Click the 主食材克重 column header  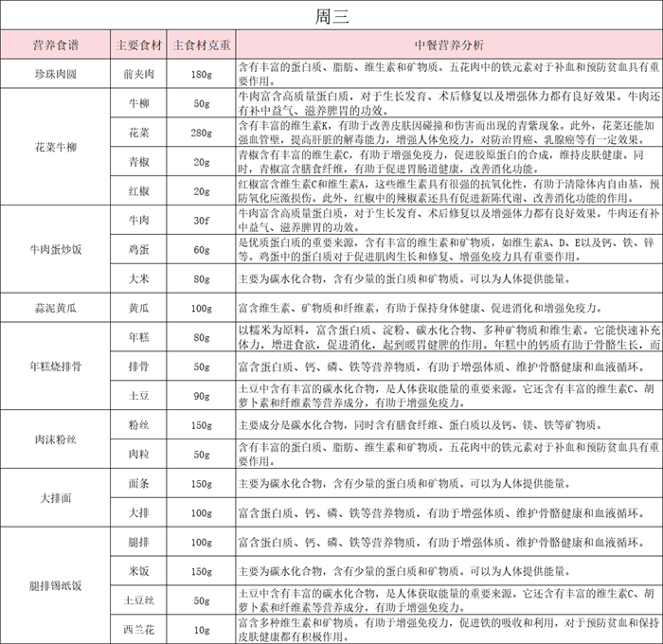200,45
